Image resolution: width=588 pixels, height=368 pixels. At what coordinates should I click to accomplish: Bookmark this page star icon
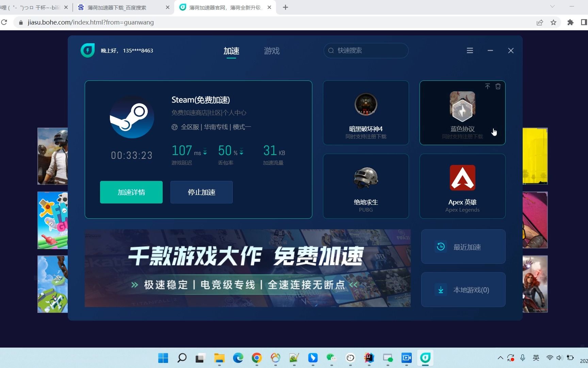[553, 22]
